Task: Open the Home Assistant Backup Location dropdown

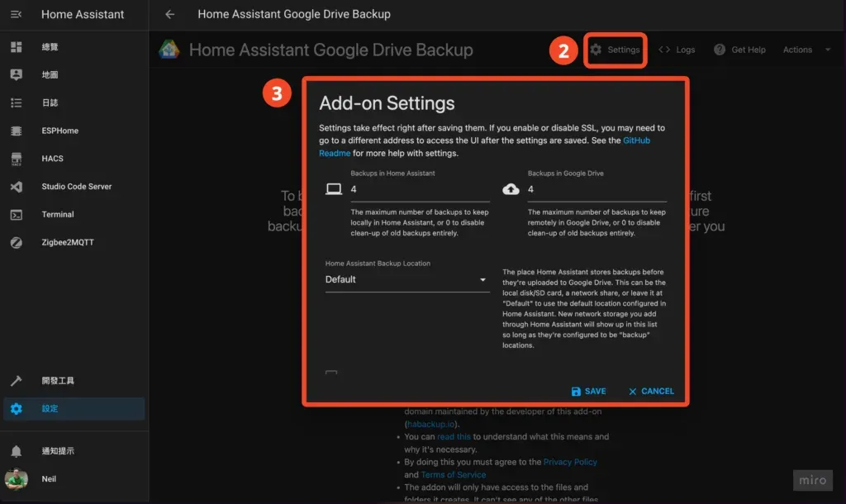Action: click(x=406, y=279)
